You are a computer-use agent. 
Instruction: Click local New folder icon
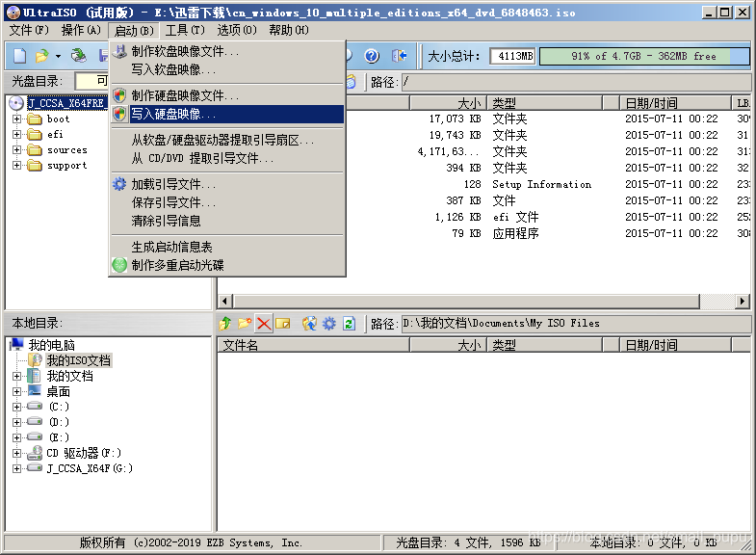click(245, 323)
